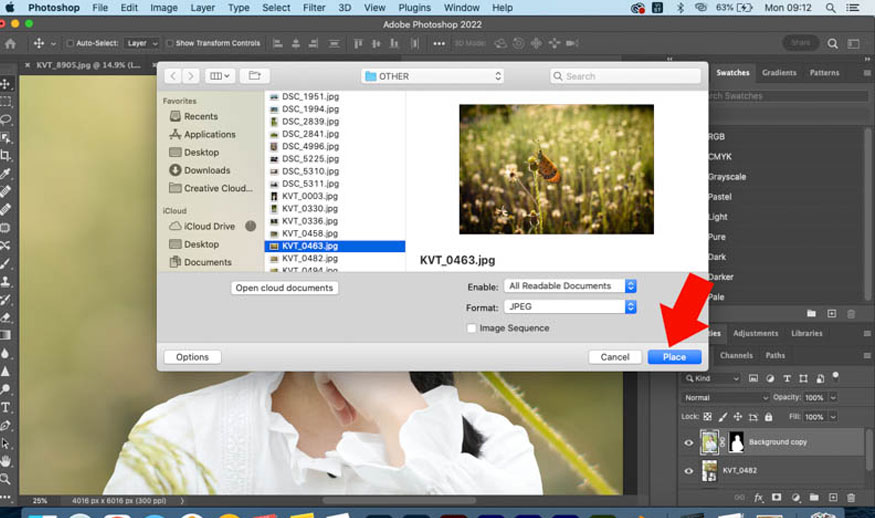Select the Brush tool
Image resolution: width=875 pixels, height=518 pixels.
6,263
